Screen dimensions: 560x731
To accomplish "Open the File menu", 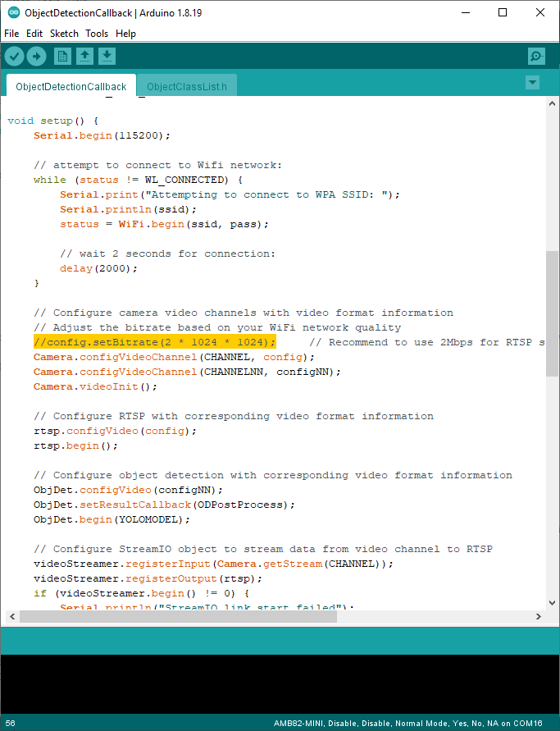I will pos(11,34).
